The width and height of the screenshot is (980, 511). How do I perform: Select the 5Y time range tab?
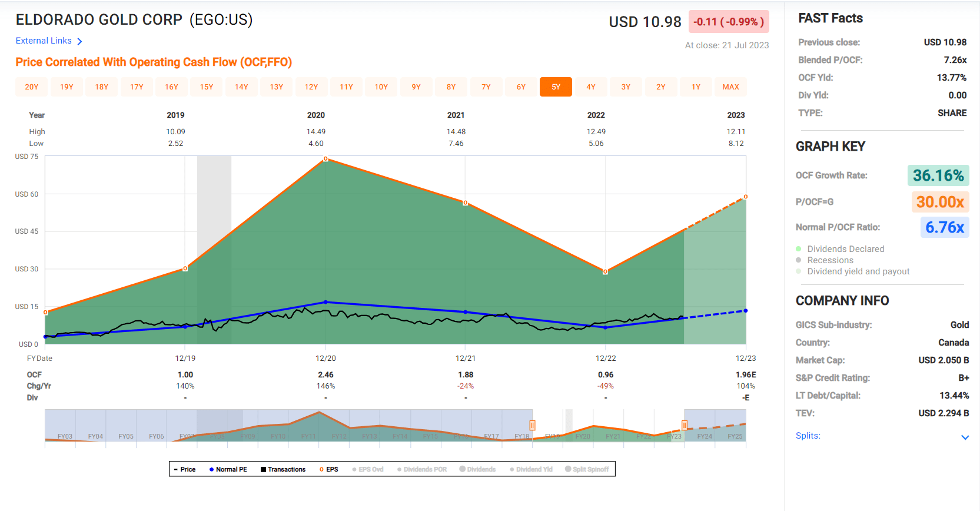[556, 87]
